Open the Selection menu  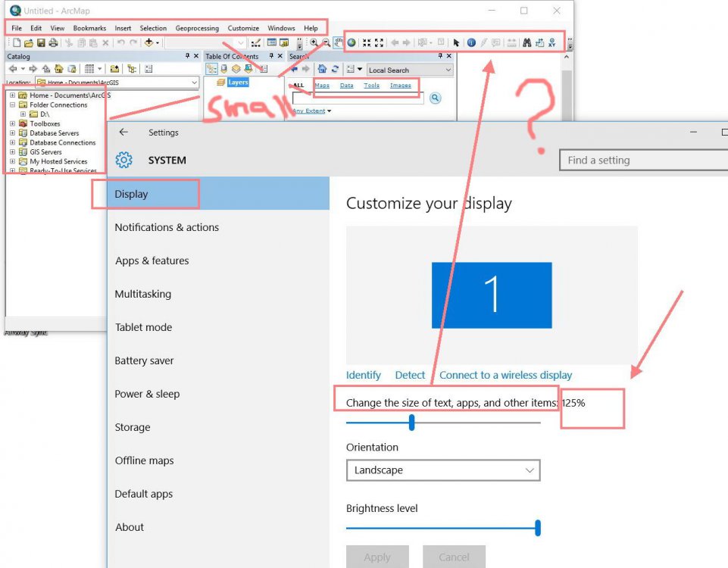[x=153, y=28]
